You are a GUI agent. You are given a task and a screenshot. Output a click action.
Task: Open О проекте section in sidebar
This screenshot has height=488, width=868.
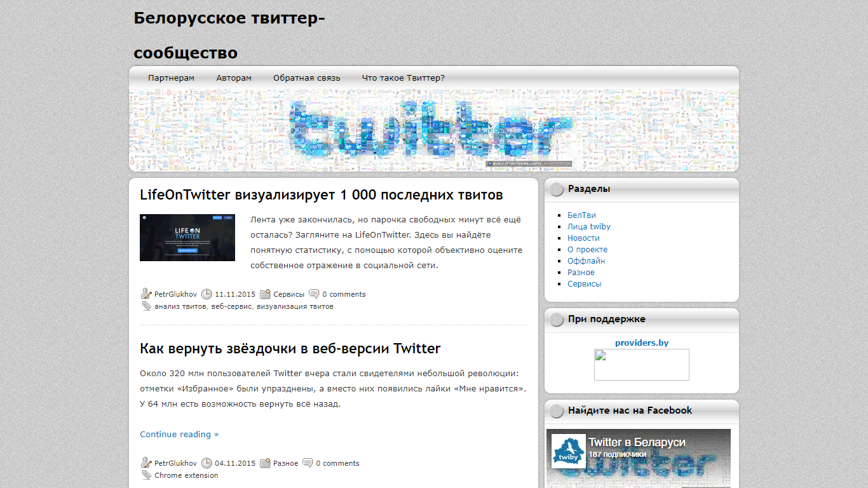(587, 250)
